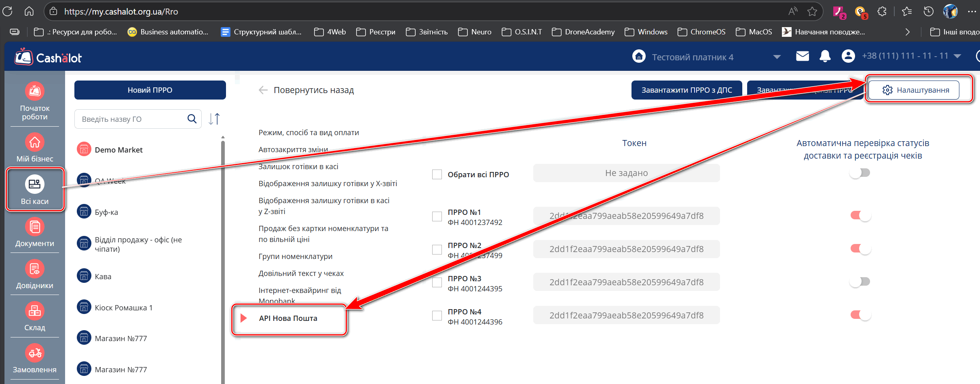
Task: Open the messages envelope icon
Action: pos(802,56)
